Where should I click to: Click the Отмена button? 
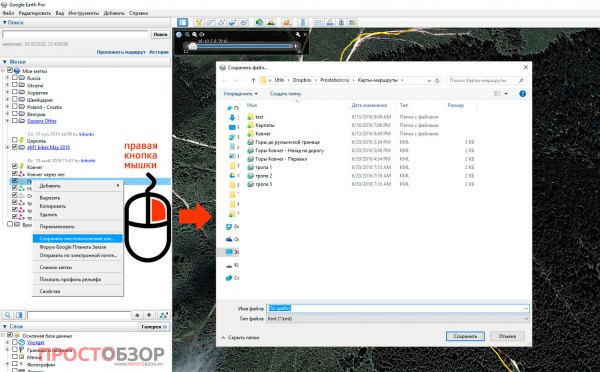pos(507,336)
